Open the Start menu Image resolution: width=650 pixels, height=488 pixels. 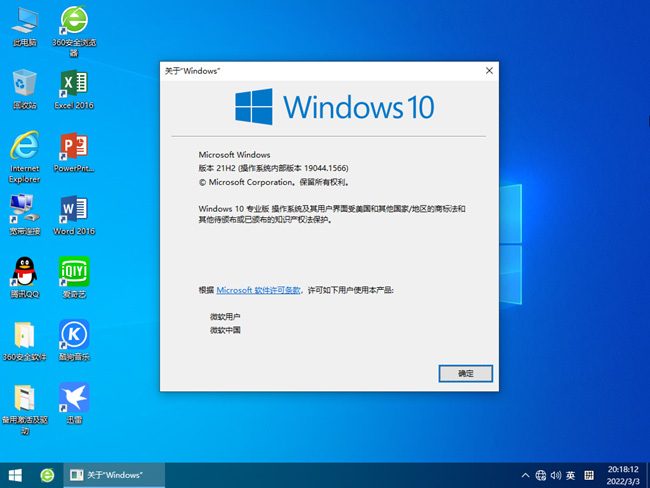tap(15, 475)
